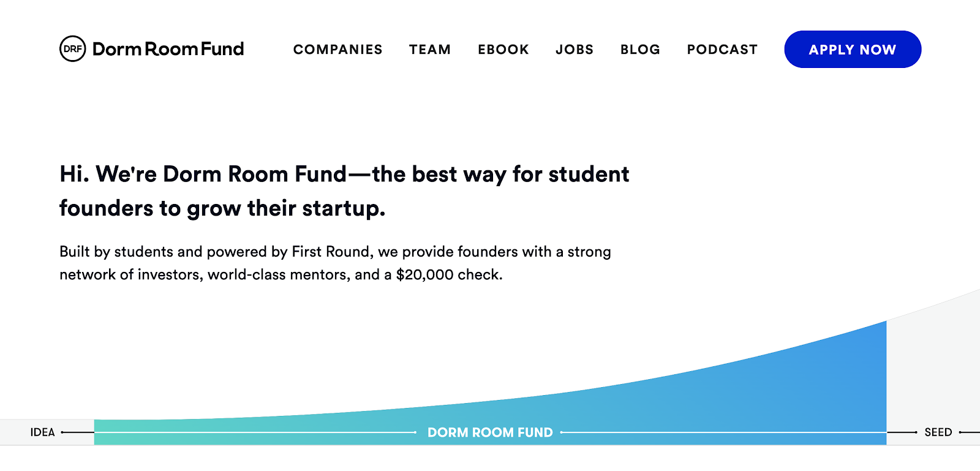Click the white line left of DORM ROOM FUND
This screenshot has height=471, width=980.
[255, 432]
